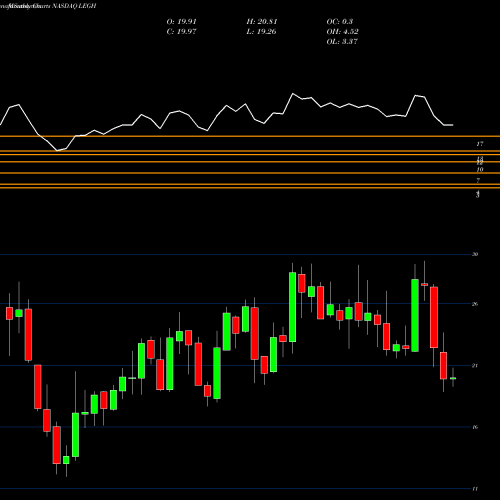
Task: Click the 17 indicator level label
Action: (x=480, y=144)
